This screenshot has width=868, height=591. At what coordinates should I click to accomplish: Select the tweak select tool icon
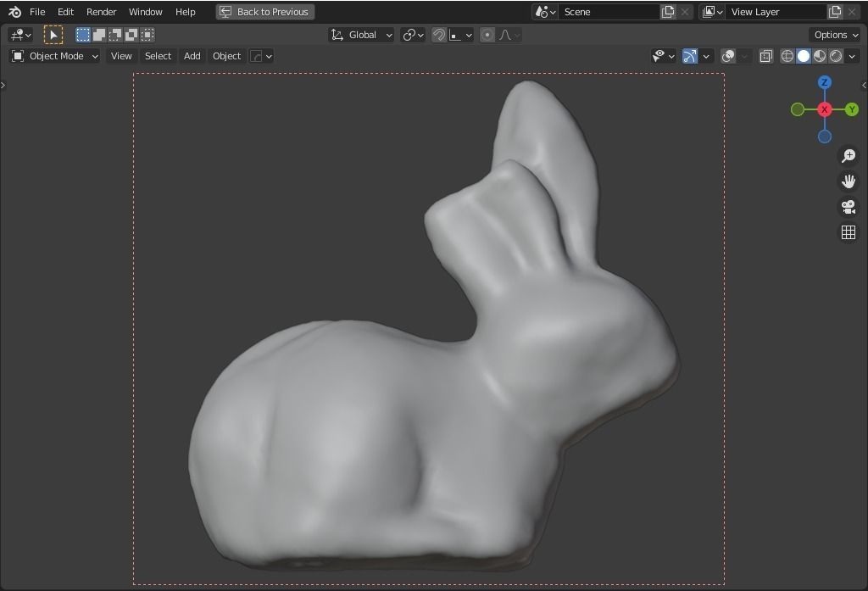[x=53, y=35]
